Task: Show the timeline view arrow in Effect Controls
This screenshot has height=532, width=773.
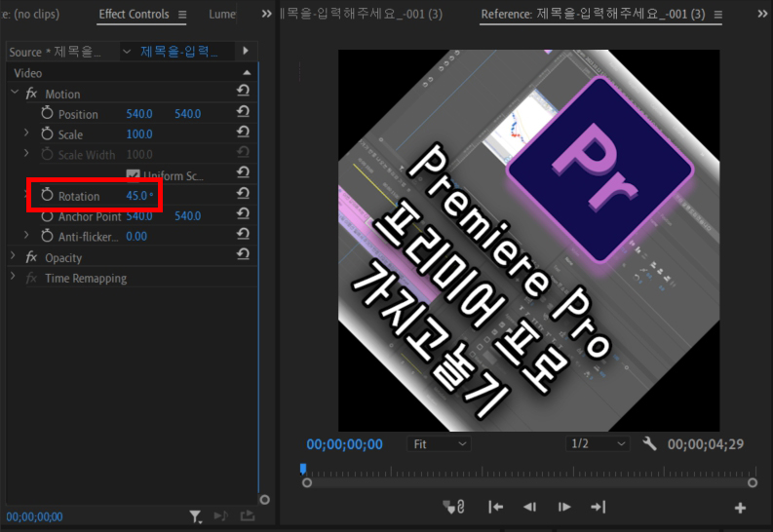Action: 246,51
